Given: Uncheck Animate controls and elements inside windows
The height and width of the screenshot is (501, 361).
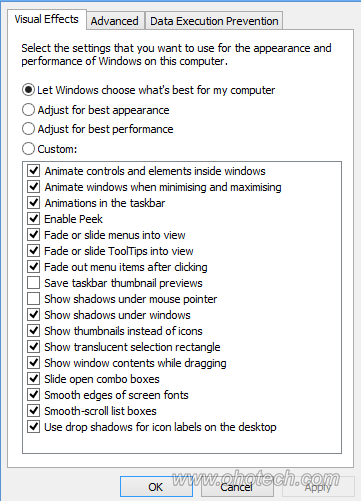Looking at the screenshot, I should (x=34, y=171).
